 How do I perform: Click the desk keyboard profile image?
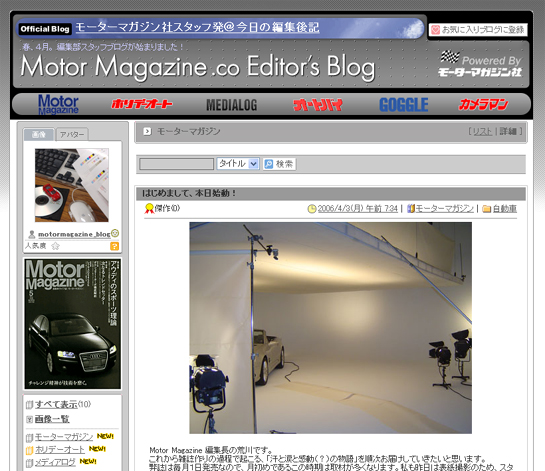(x=72, y=185)
